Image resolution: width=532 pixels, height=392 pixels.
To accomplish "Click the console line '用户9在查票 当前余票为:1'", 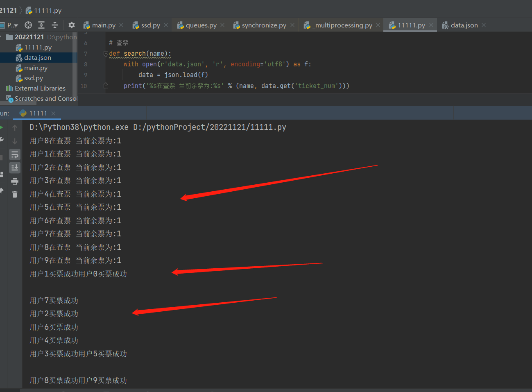I will click(75, 261).
